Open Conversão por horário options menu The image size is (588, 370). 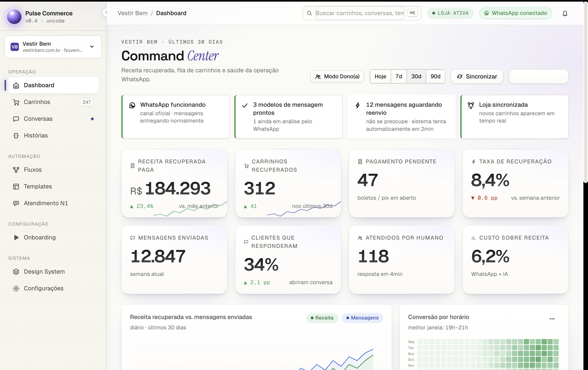pyautogui.click(x=552, y=319)
